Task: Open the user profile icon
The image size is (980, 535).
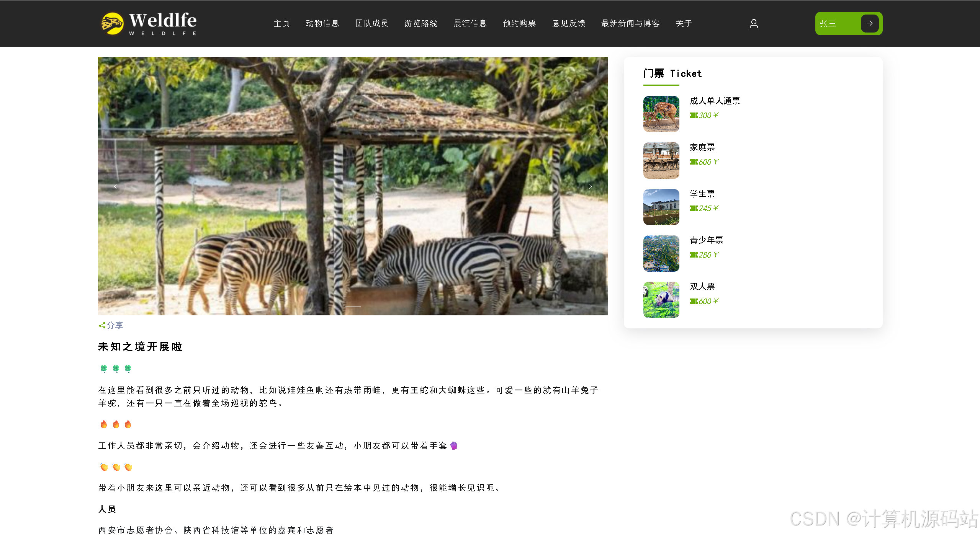Action: tap(753, 24)
